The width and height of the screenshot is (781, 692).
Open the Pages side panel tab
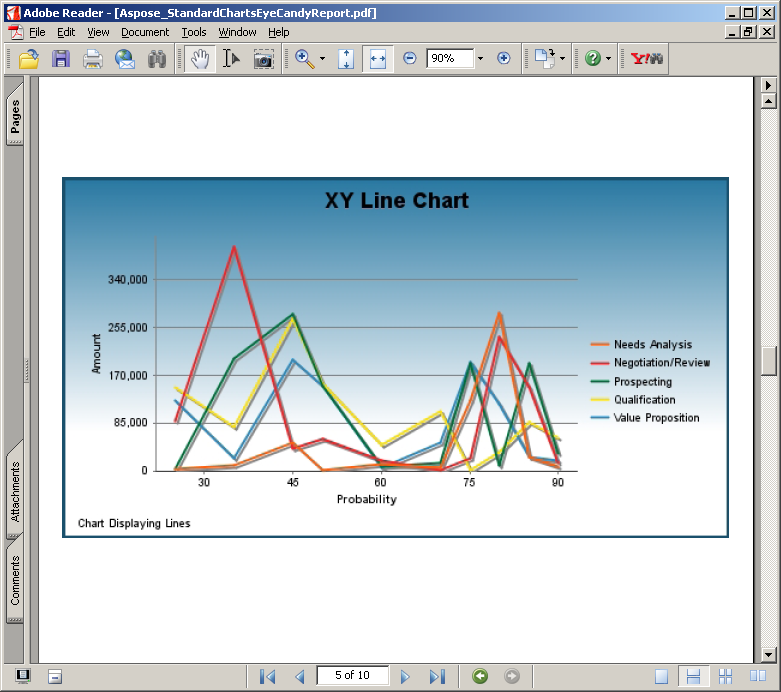point(15,118)
